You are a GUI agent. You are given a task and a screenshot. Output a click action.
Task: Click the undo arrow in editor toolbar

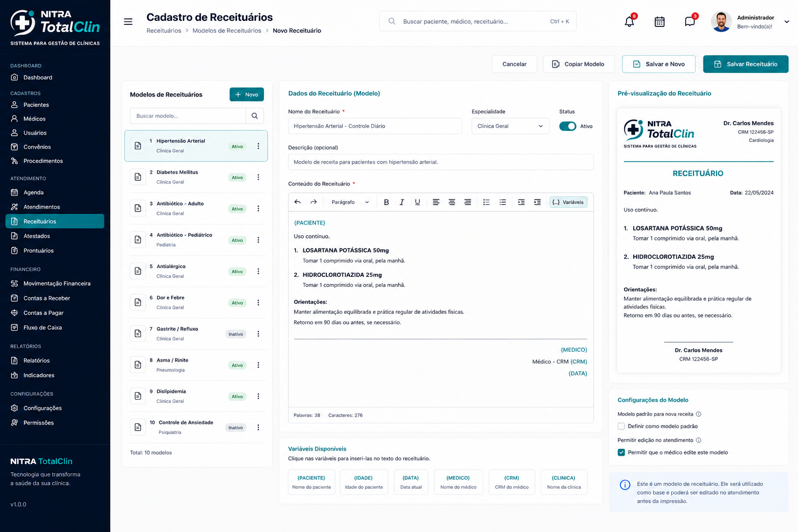point(297,202)
